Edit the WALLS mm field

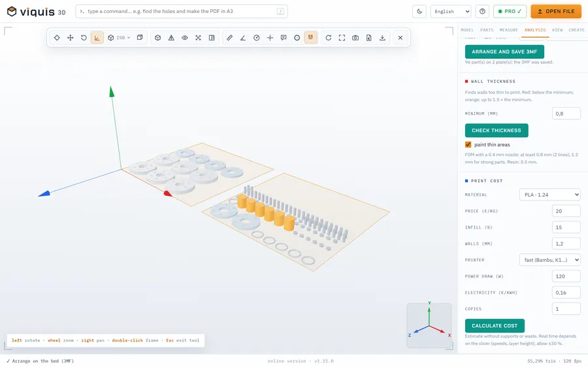[x=566, y=244]
